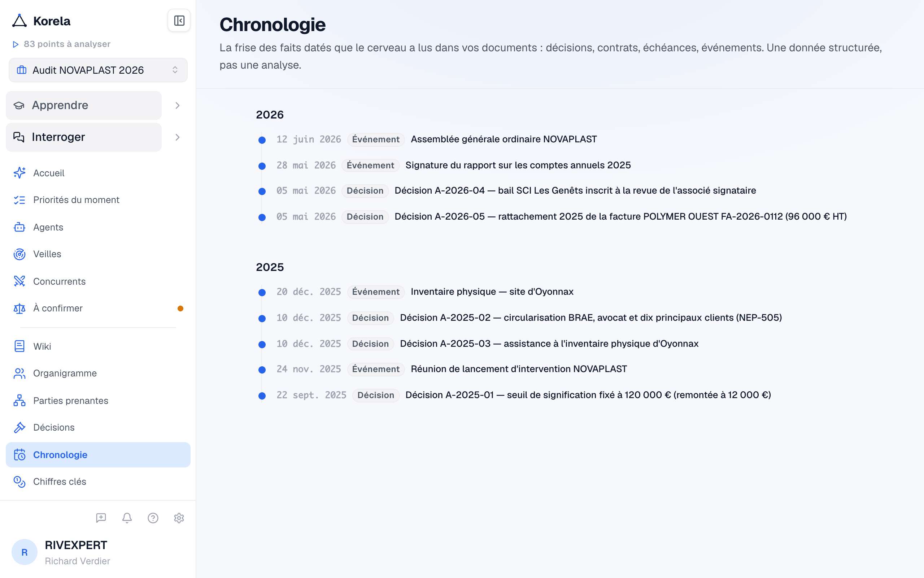Click the play arrow next to points à analyser
This screenshot has width=924, height=578.
click(16, 44)
